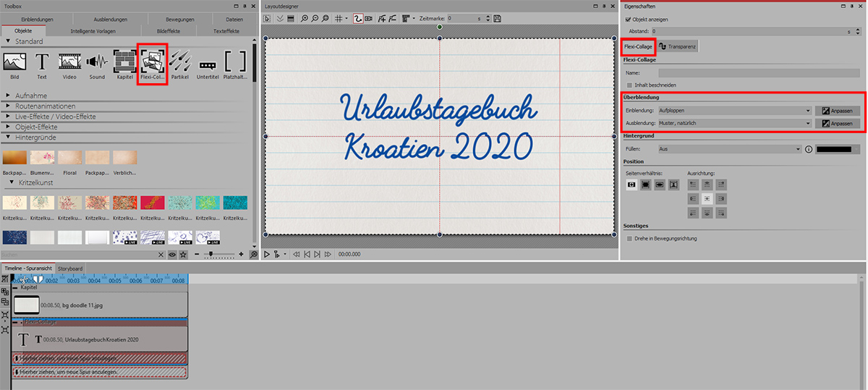Toggle the Objekt anzeigen checkbox
This screenshot has width=868, height=390.
tap(627, 18)
